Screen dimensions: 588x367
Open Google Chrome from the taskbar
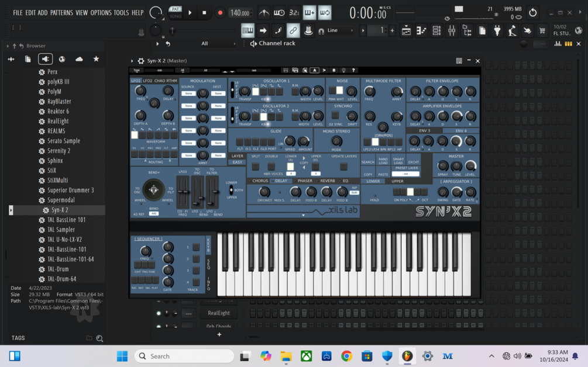[346, 356]
